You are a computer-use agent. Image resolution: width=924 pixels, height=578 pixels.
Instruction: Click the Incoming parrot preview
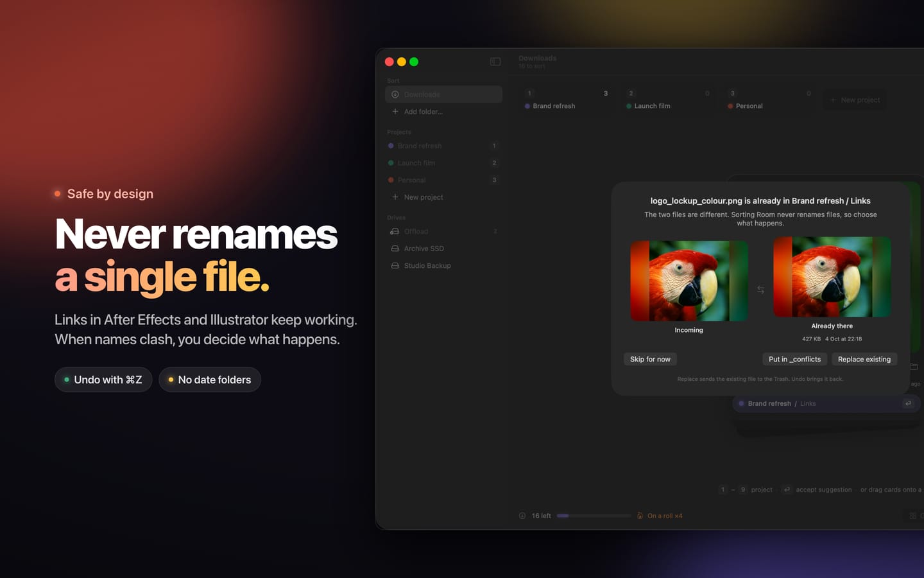689,281
